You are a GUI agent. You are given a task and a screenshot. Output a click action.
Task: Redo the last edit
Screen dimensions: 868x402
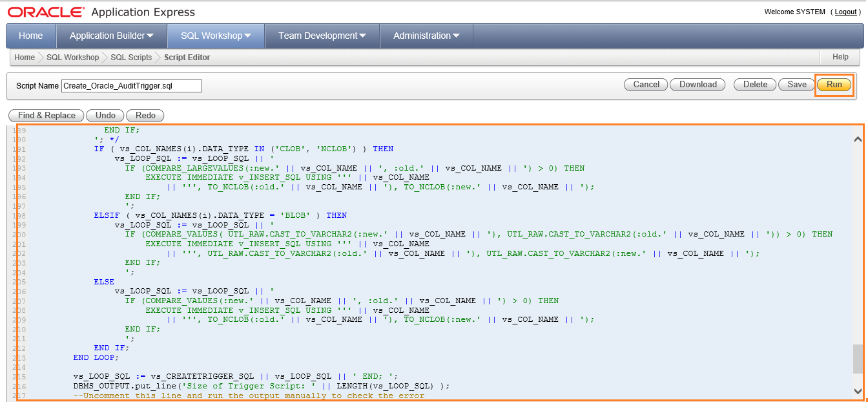(x=145, y=116)
